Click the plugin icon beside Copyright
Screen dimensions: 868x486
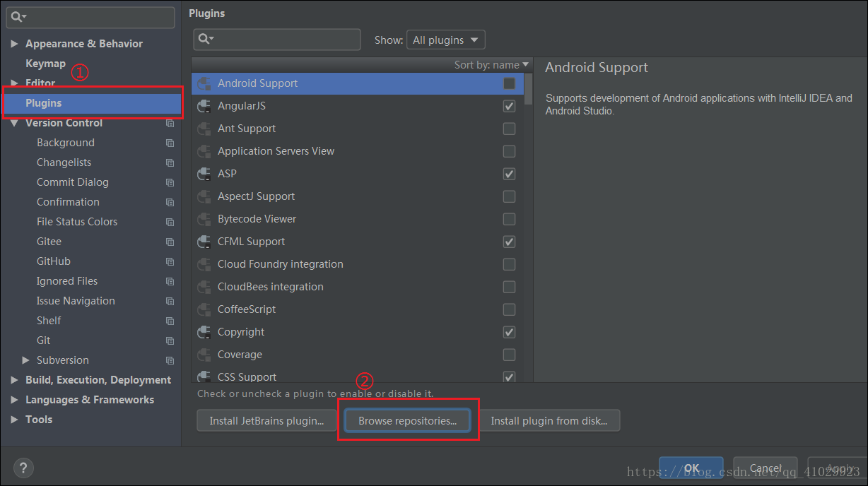pos(204,332)
